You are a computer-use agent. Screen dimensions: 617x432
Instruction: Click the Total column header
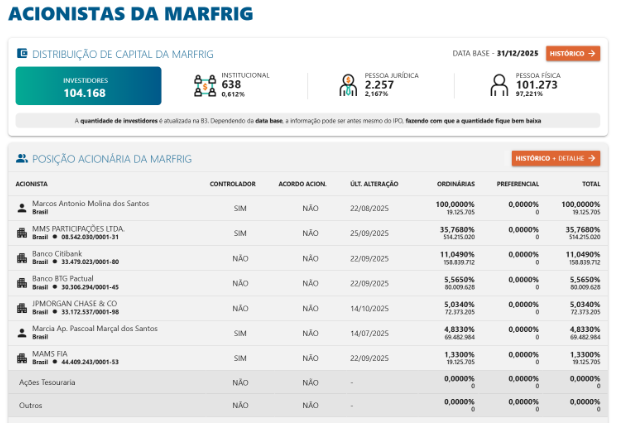coord(590,184)
